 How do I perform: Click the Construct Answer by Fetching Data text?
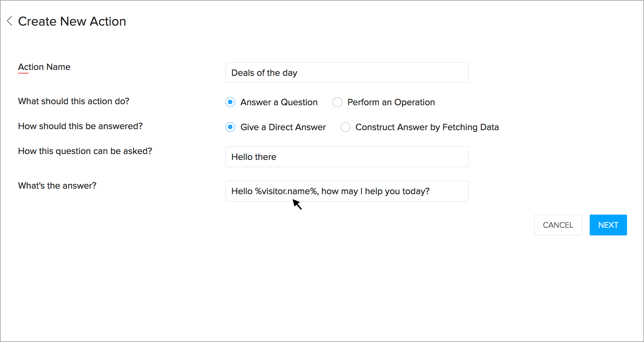[427, 127]
